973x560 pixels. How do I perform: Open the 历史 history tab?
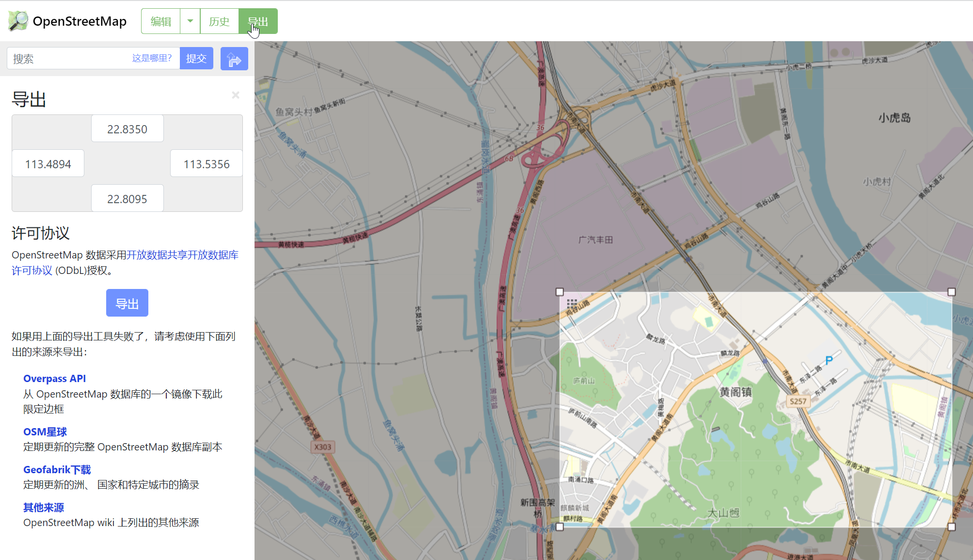point(219,21)
